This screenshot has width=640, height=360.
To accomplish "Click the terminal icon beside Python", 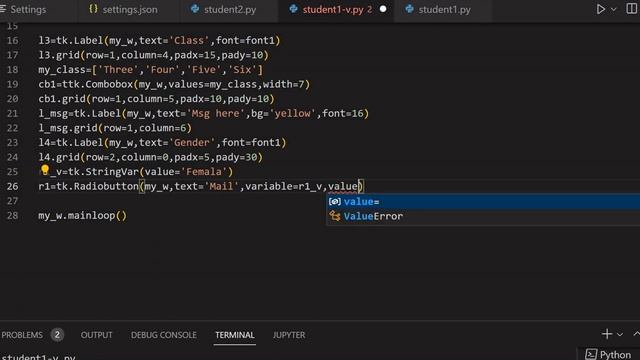I will tap(591, 354).
